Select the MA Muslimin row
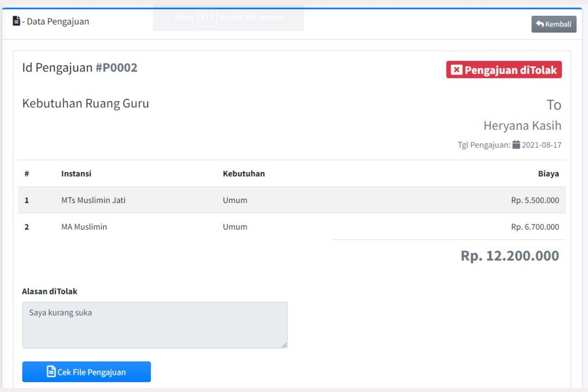Image resolution: width=588 pixels, height=392 pixels. [x=84, y=227]
